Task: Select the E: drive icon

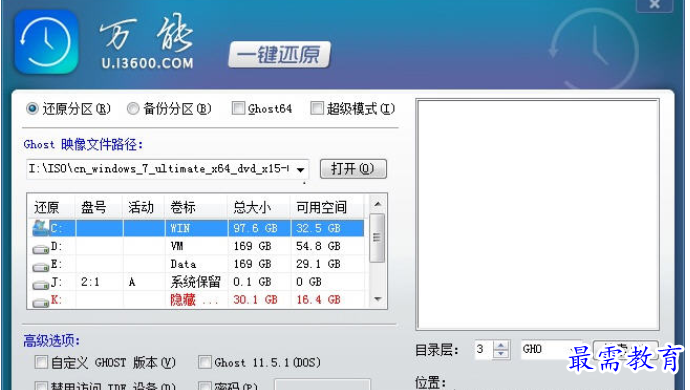Action: point(40,267)
